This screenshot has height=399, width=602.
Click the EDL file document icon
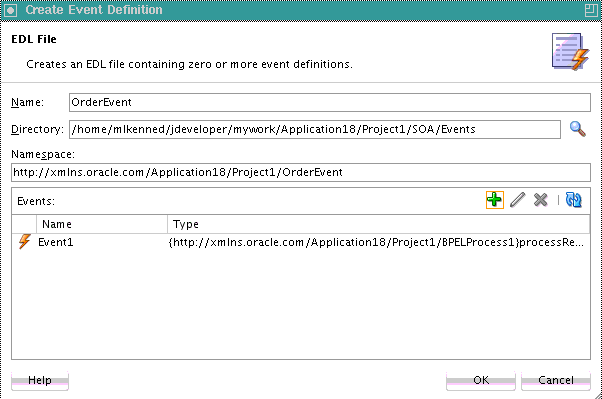coord(570,51)
